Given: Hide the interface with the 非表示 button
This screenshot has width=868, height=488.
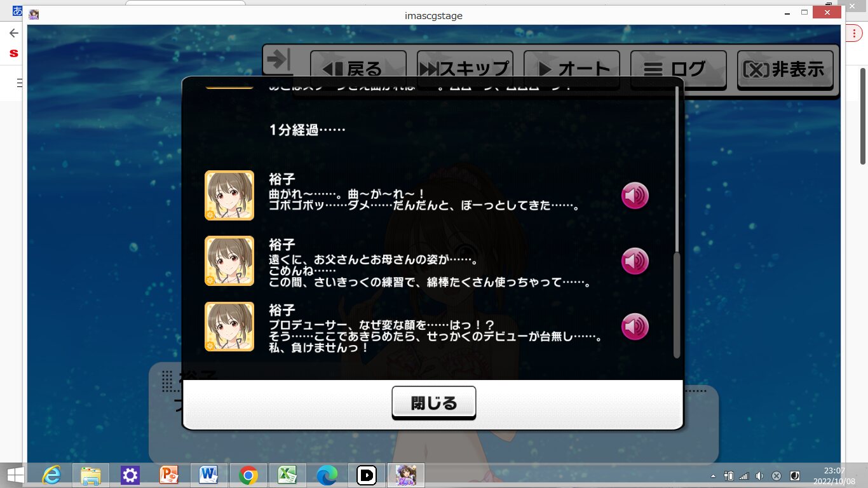Looking at the screenshot, I should coord(785,69).
